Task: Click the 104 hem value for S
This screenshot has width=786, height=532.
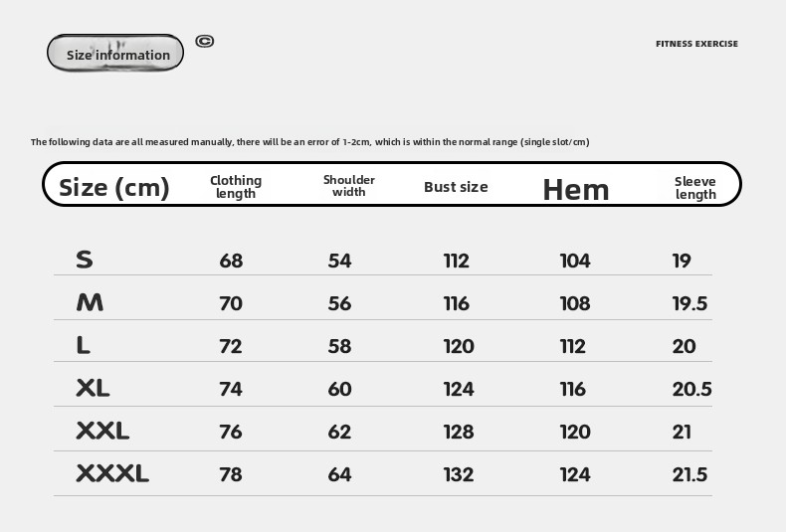Action: (x=575, y=261)
